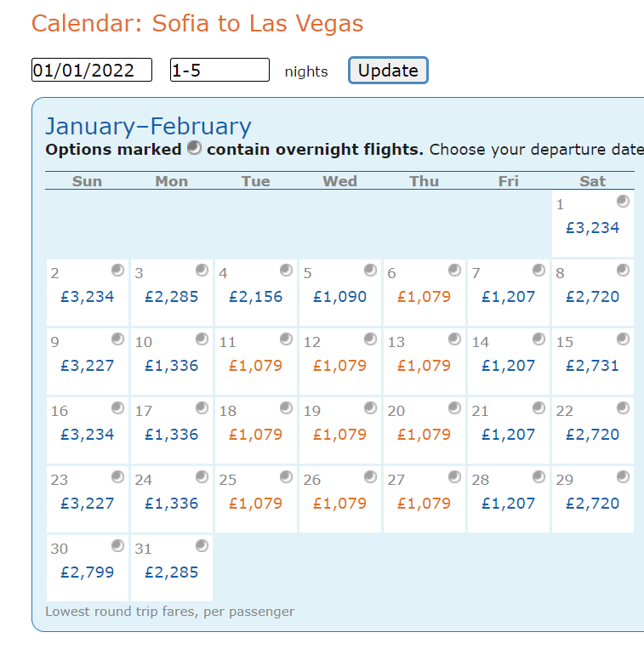The width and height of the screenshot is (644, 655).
Task: Edit the nights range field 1-5
Action: [x=219, y=70]
